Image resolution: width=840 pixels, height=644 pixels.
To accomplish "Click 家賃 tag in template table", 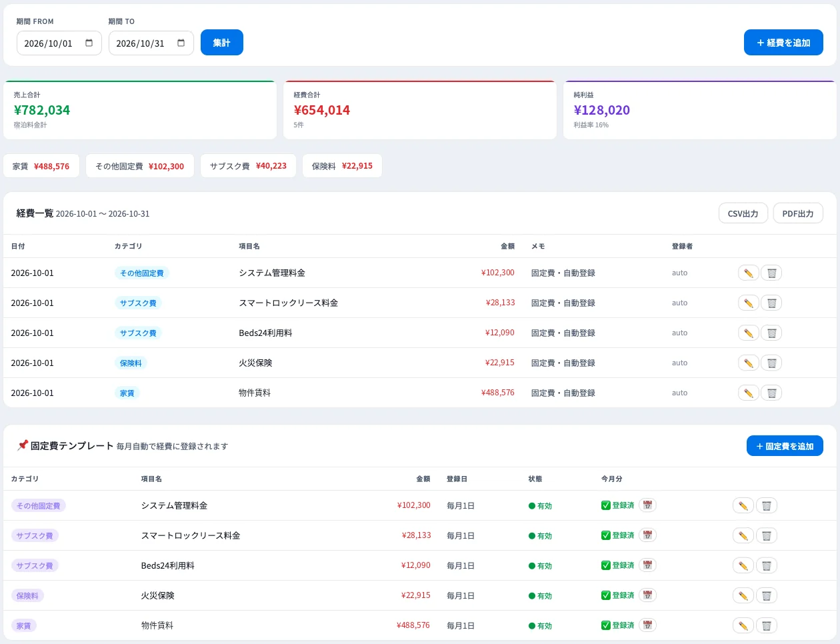I will click(24, 625).
